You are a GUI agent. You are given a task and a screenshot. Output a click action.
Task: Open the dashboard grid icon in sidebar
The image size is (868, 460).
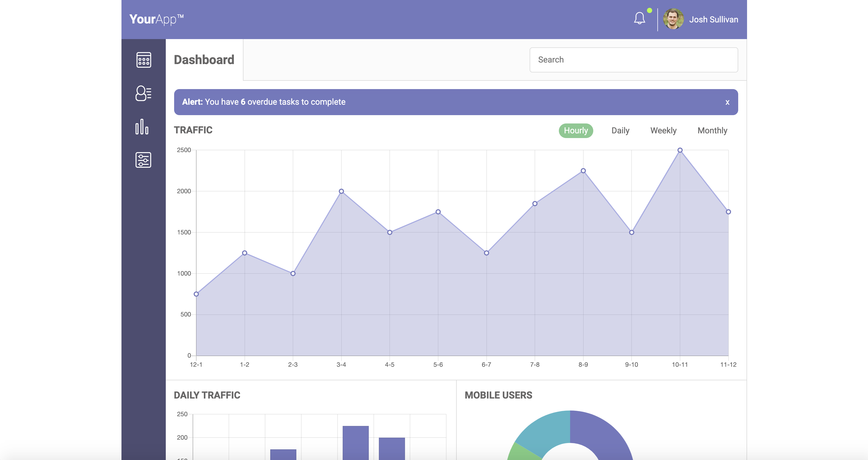click(144, 60)
